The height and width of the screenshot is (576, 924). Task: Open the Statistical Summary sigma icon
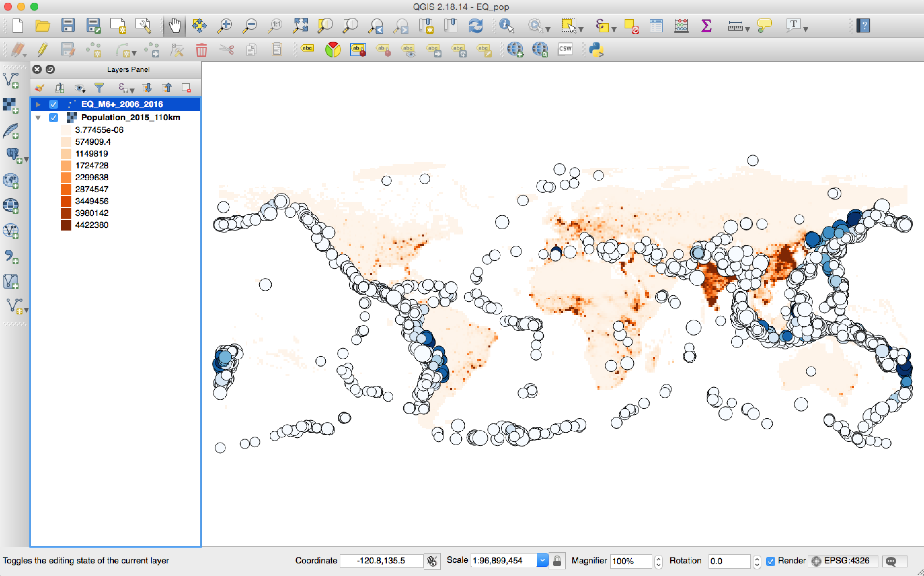click(x=706, y=26)
